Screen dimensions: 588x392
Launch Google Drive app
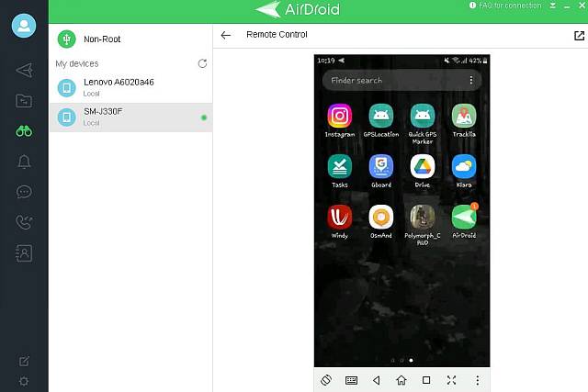pyautogui.click(x=423, y=166)
